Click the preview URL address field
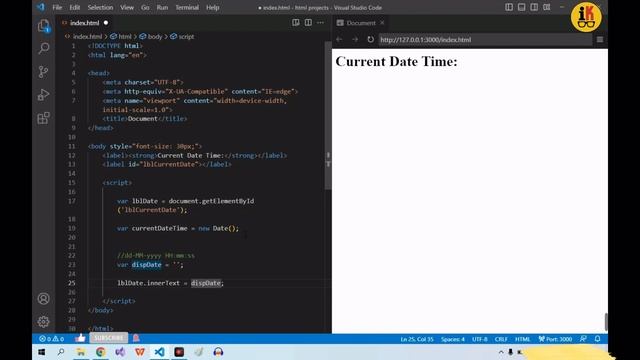 (484, 40)
